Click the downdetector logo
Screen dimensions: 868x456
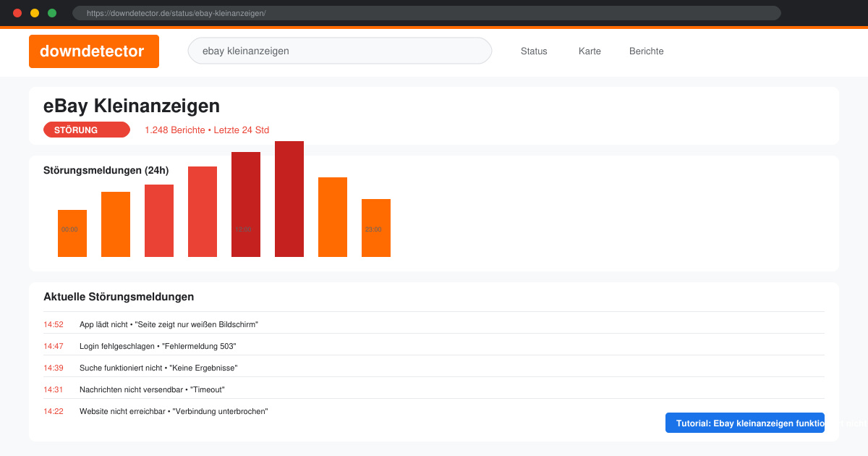point(94,51)
